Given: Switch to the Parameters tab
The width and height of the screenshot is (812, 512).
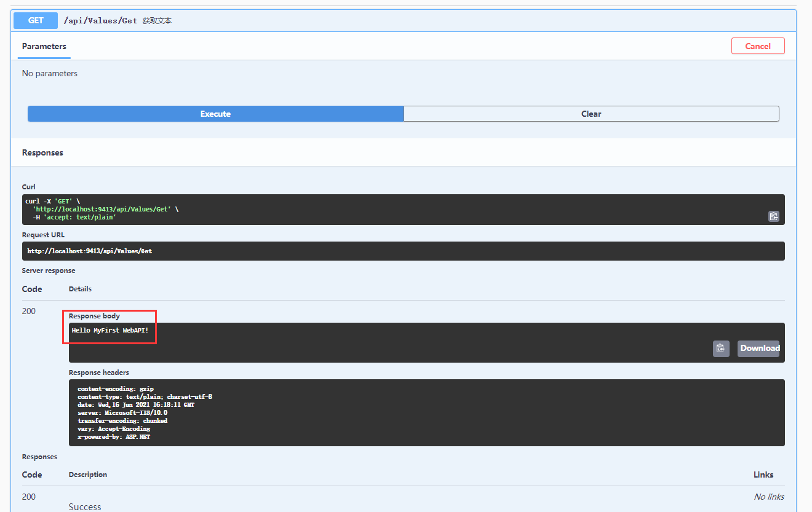Looking at the screenshot, I should 44,46.
